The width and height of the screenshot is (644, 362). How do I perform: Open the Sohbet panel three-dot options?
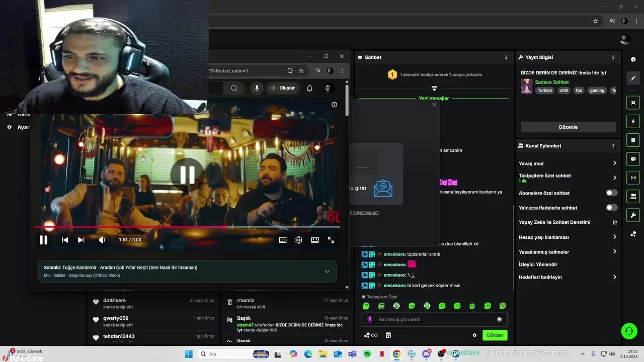pos(506,57)
